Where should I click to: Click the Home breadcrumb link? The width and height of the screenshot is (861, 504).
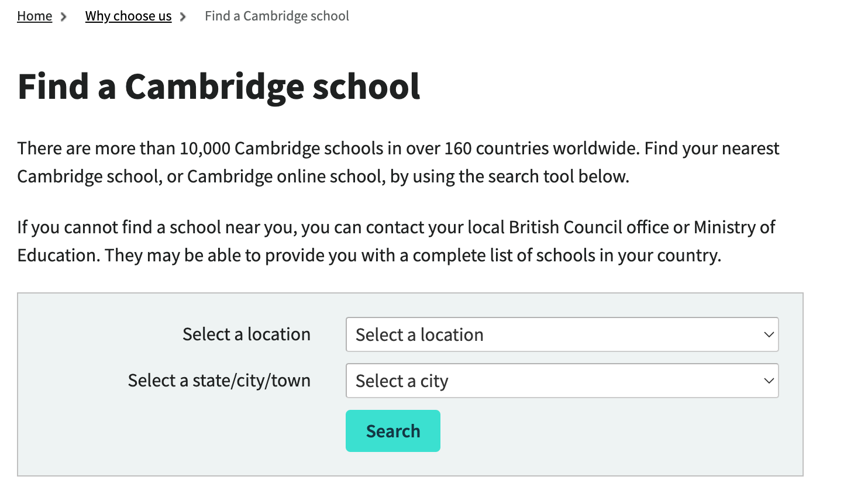click(x=35, y=16)
